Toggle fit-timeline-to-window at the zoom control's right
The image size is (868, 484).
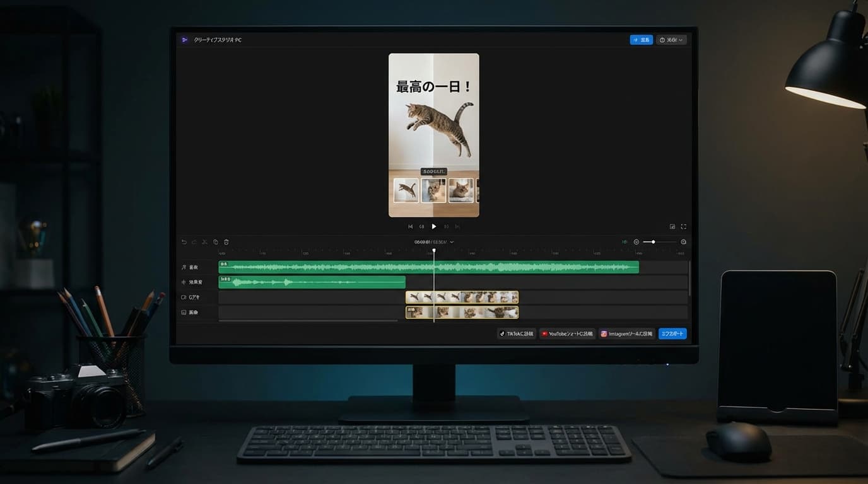(683, 241)
